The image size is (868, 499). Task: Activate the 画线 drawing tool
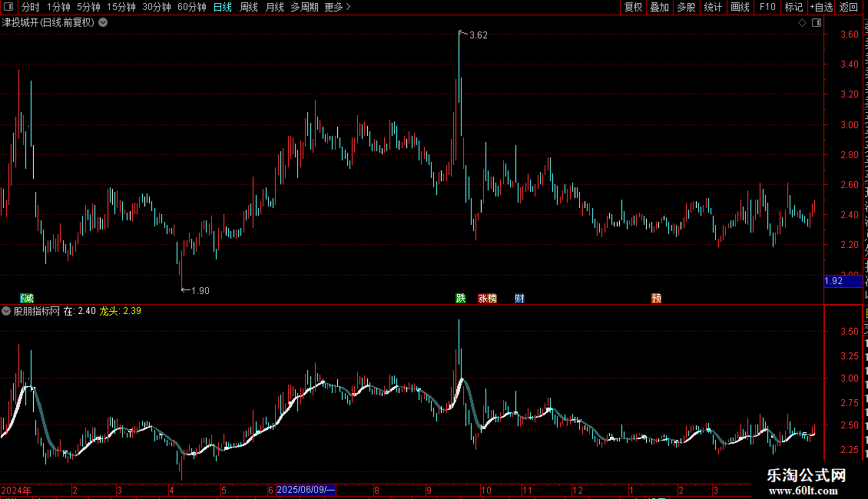[x=740, y=7]
